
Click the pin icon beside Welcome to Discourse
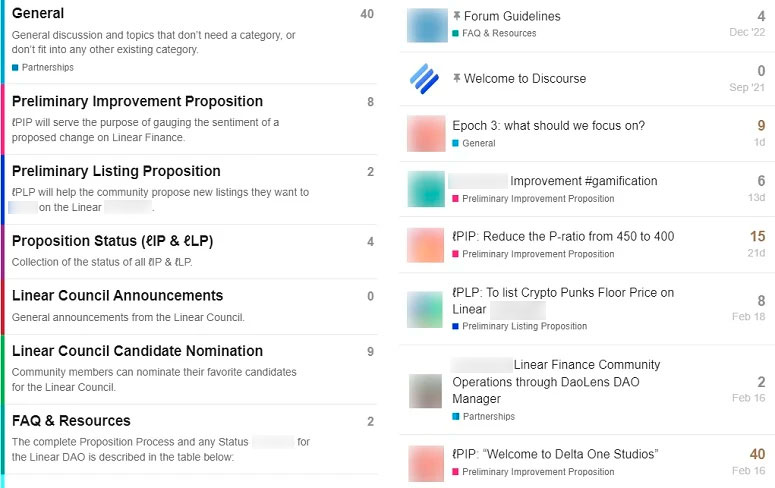pyautogui.click(x=457, y=79)
